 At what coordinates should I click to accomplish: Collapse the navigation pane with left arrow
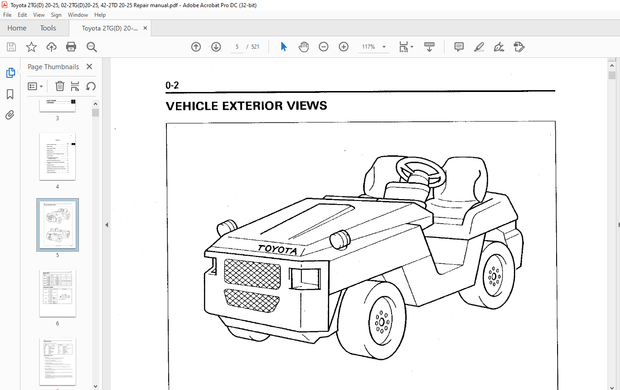106,225
